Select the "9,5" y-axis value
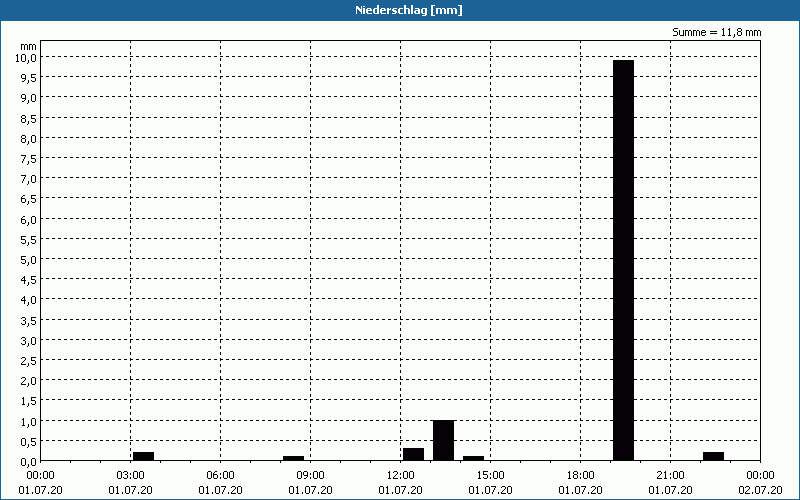Screen dimensions: 800x500 point(28,78)
